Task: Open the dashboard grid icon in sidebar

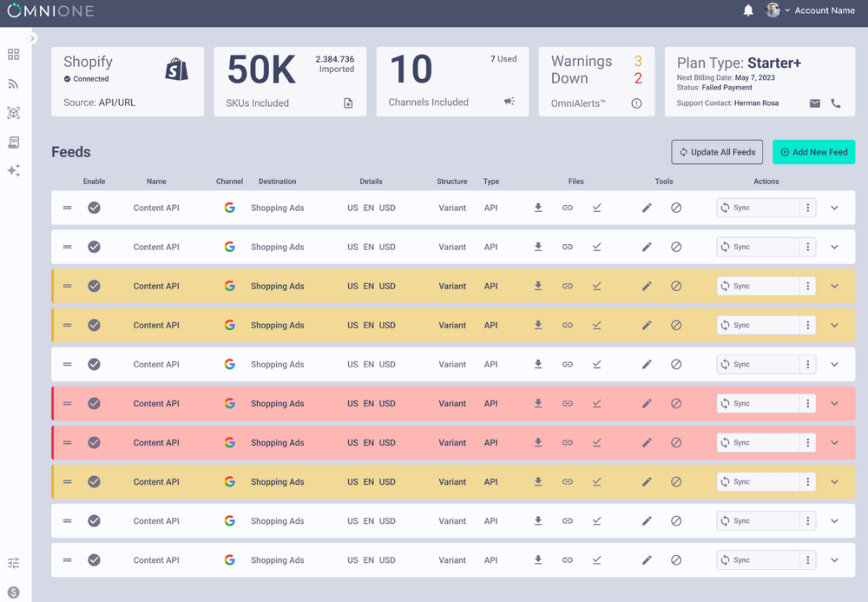Action: point(13,54)
